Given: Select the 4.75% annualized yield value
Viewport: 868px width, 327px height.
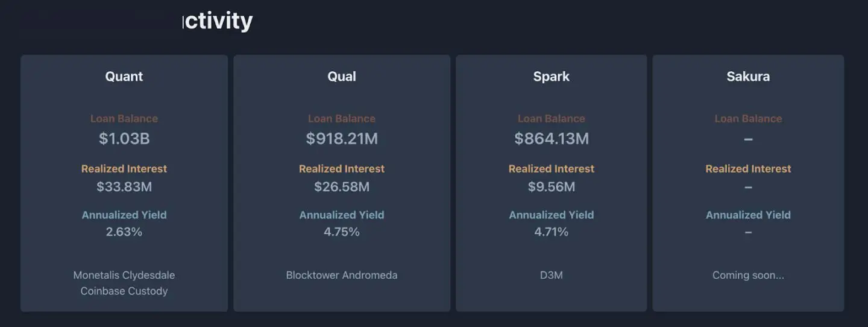Looking at the screenshot, I should tap(342, 232).
